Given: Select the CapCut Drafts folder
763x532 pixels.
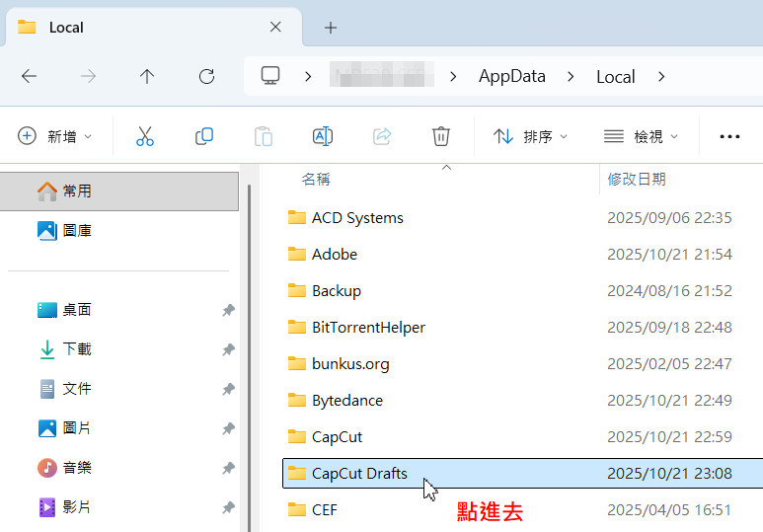Looking at the screenshot, I should pos(359,474).
